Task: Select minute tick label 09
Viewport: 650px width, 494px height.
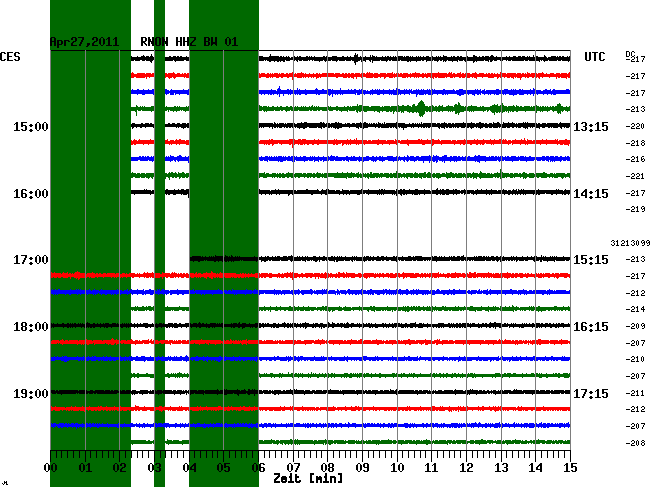Action: pyautogui.click(x=362, y=468)
